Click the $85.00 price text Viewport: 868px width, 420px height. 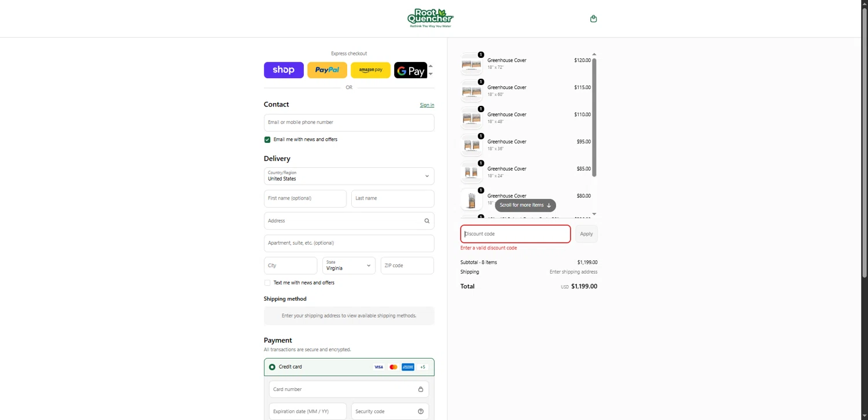point(583,169)
